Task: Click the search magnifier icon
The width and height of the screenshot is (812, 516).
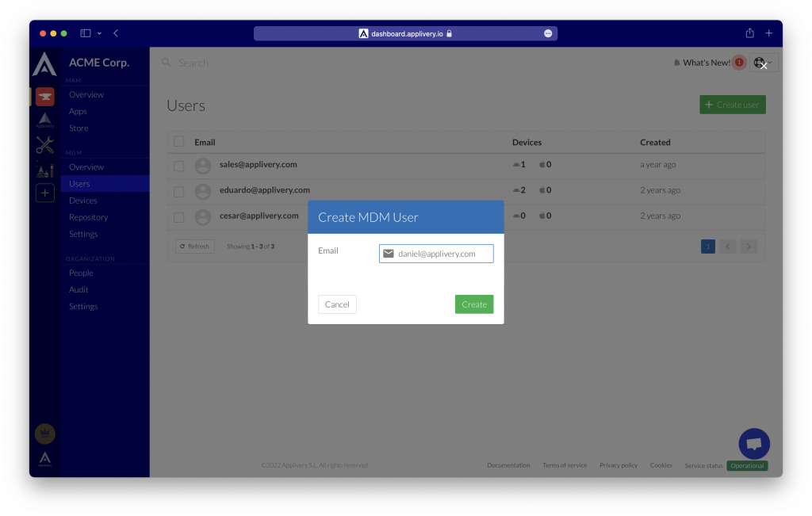Action: click(167, 63)
